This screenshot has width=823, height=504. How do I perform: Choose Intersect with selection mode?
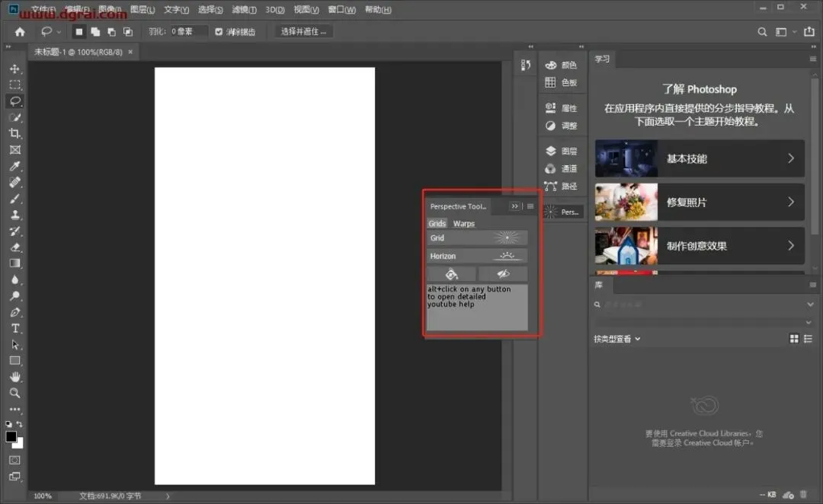[127, 32]
